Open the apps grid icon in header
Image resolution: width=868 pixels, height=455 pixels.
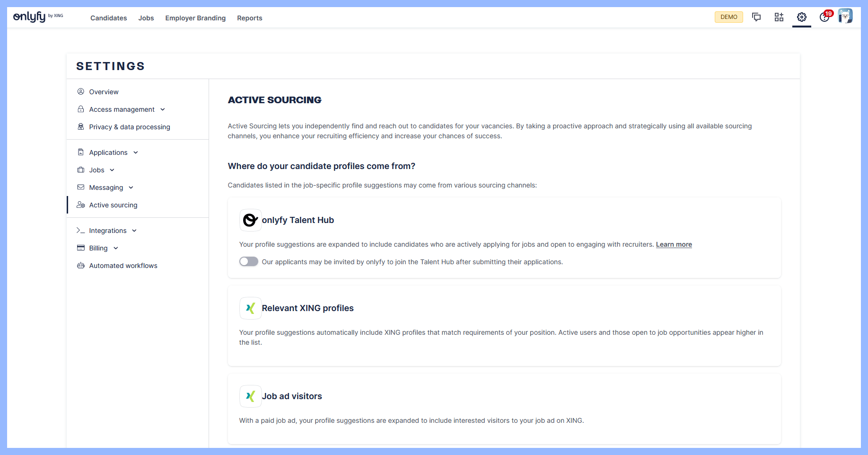click(x=779, y=18)
